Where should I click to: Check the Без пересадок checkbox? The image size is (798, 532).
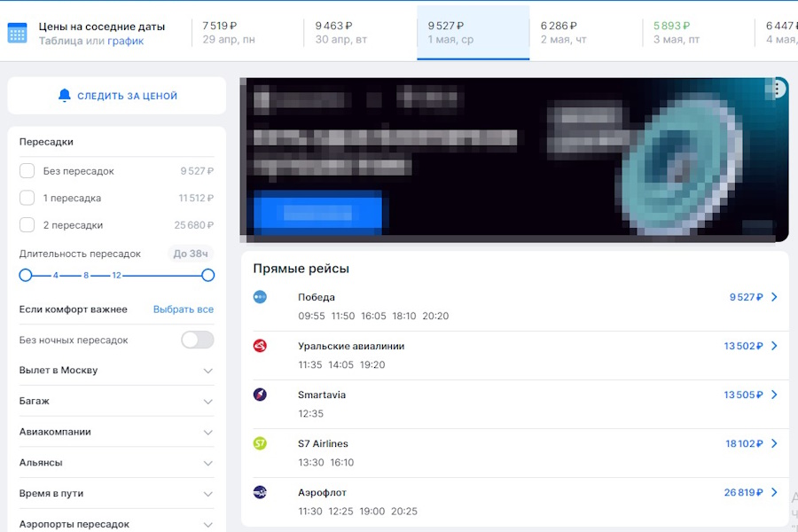click(x=27, y=171)
